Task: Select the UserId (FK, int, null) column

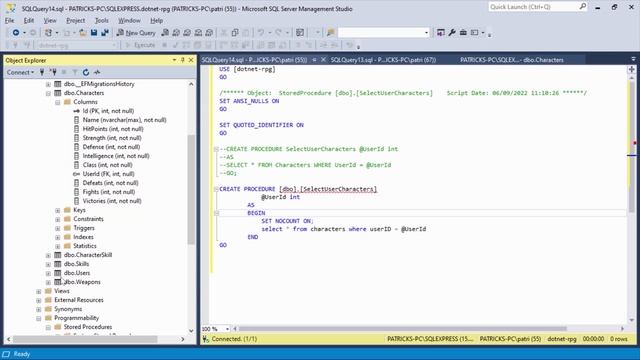Action: click(x=108, y=174)
